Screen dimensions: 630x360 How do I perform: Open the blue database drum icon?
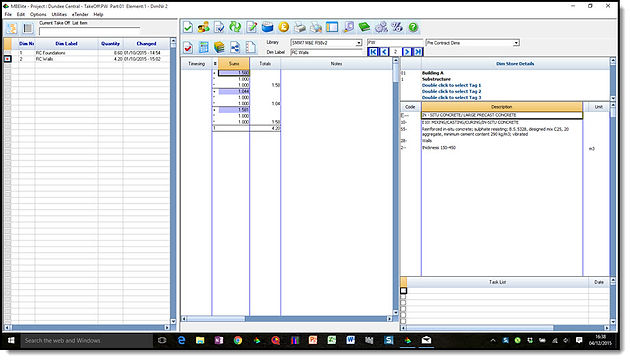pos(268,27)
